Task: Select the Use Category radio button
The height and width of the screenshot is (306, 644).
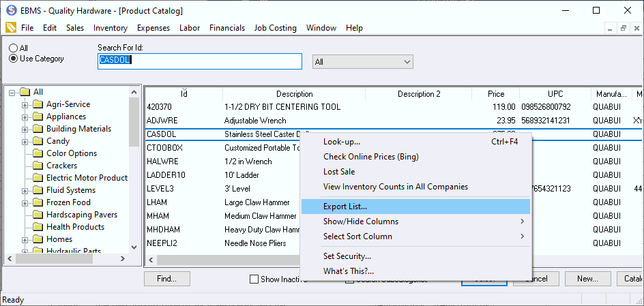Action: [14, 59]
